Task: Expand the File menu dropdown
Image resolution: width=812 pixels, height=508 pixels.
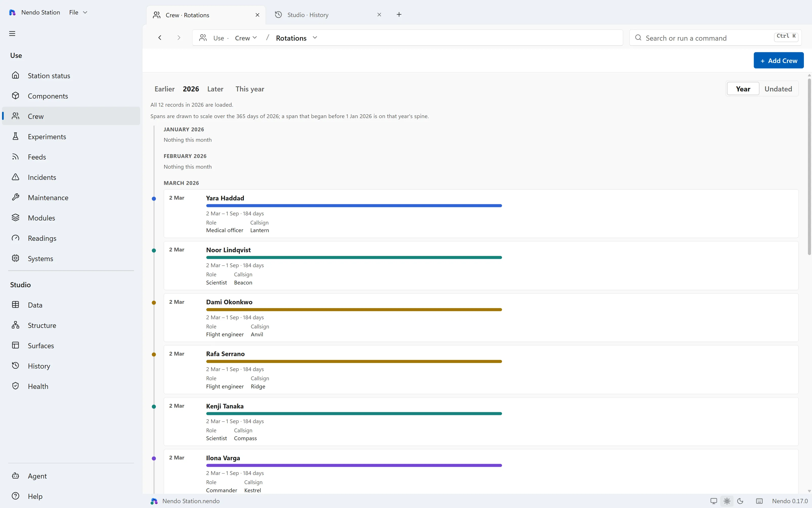Action: click(x=78, y=12)
